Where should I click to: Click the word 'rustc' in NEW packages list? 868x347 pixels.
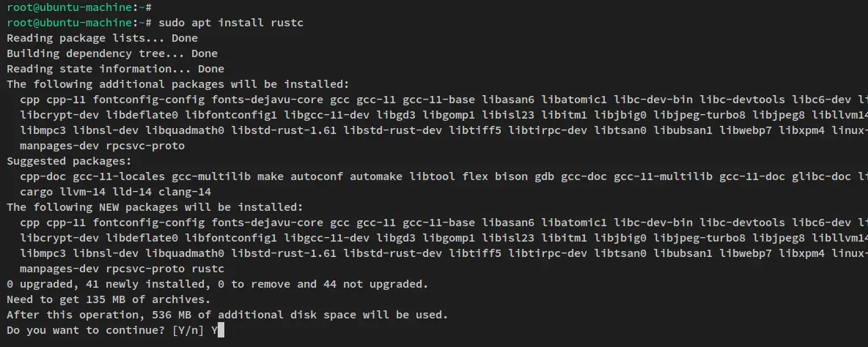(207, 269)
